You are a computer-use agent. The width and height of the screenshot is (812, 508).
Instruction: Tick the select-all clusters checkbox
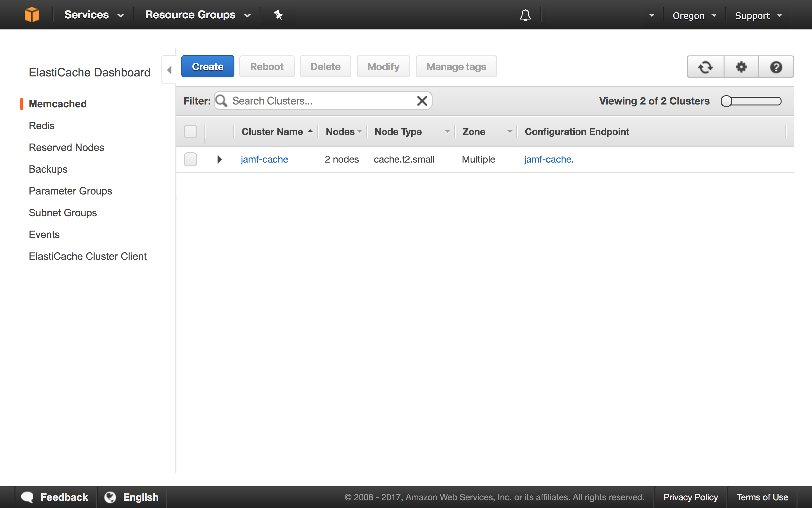[190, 131]
